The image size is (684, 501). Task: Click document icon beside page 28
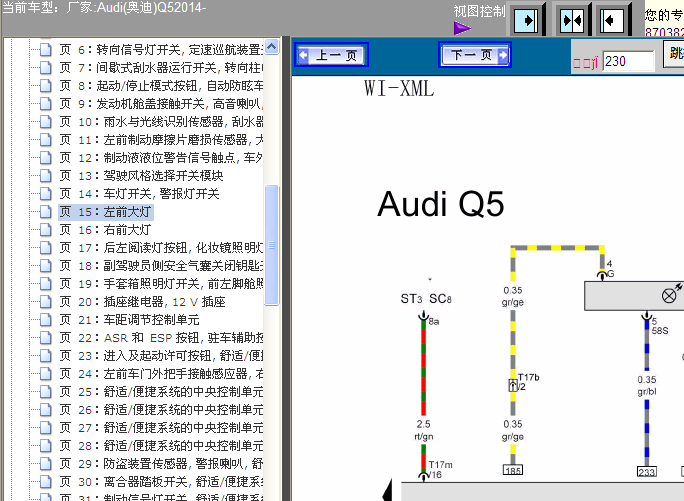click(46, 446)
